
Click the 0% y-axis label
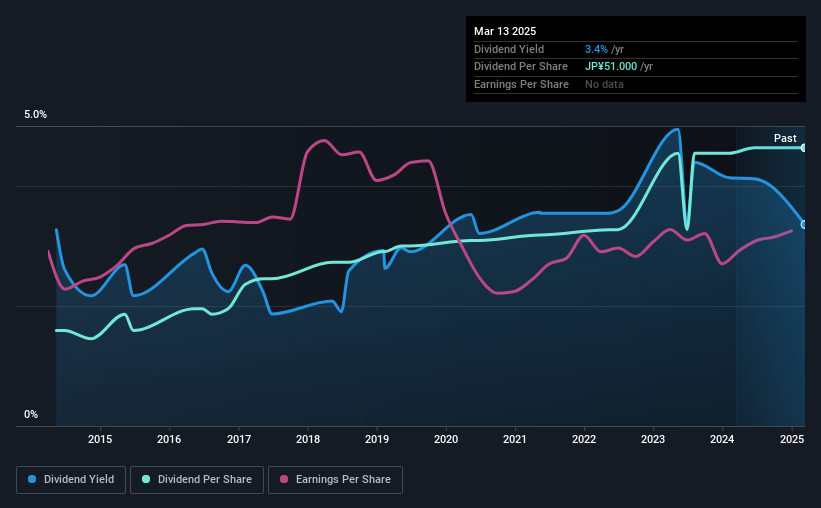(x=31, y=414)
